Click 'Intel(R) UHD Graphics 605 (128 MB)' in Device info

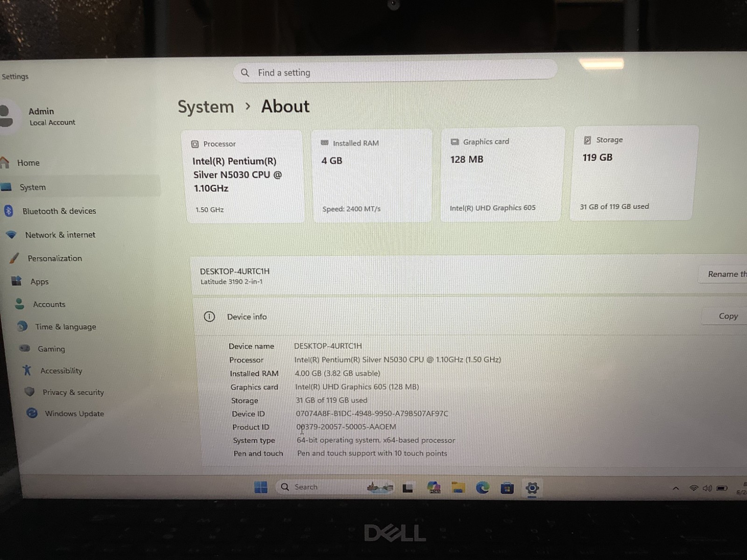coord(357,387)
